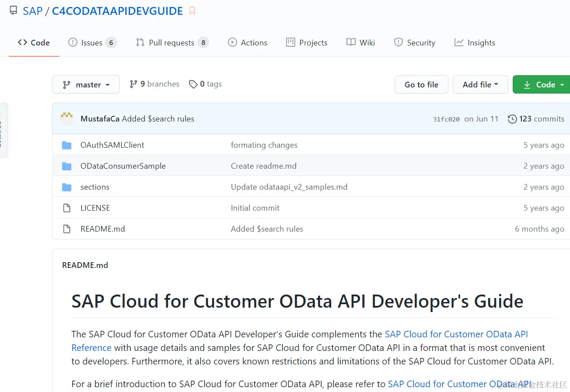570x392 pixels.
Task: Click the Go to file button
Action: tap(421, 84)
